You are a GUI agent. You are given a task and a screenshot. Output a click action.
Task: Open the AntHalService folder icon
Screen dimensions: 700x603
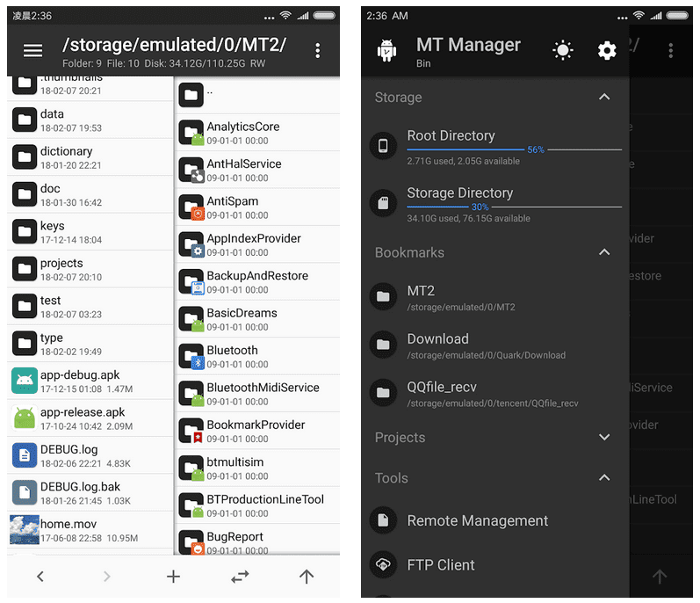point(191,171)
